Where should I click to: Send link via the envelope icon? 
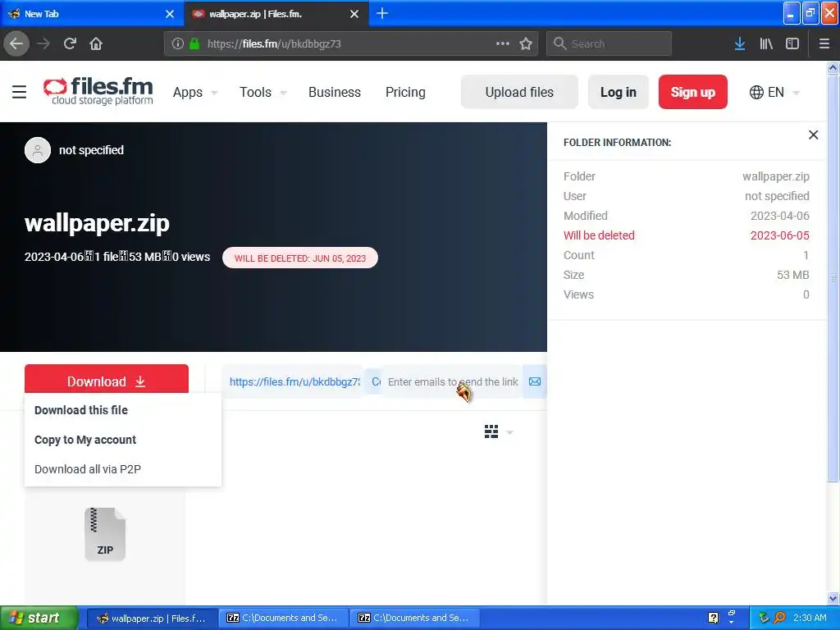(535, 381)
